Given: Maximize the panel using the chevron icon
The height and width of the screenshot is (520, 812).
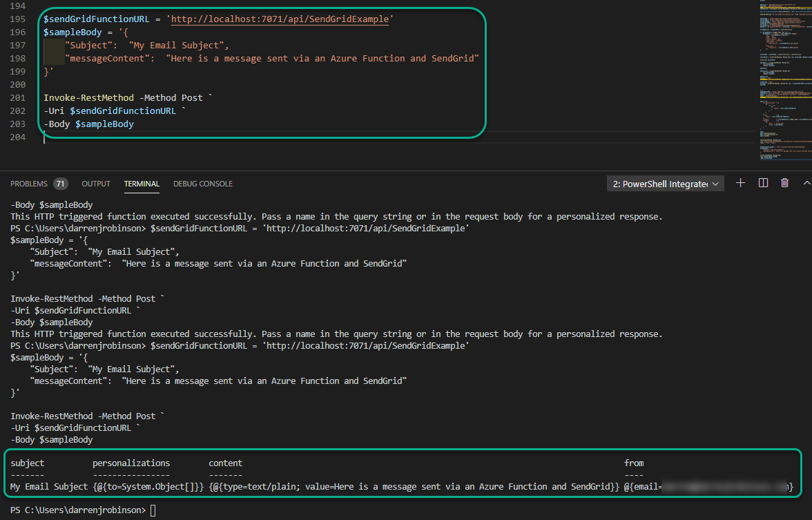Looking at the screenshot, I should point(806,182).
